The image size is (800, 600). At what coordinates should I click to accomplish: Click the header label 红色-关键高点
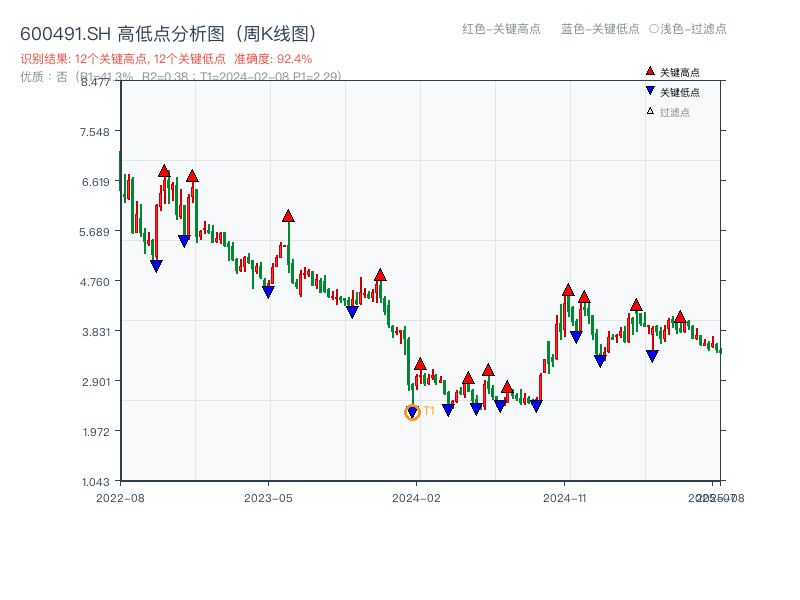[x=501, y=29]
